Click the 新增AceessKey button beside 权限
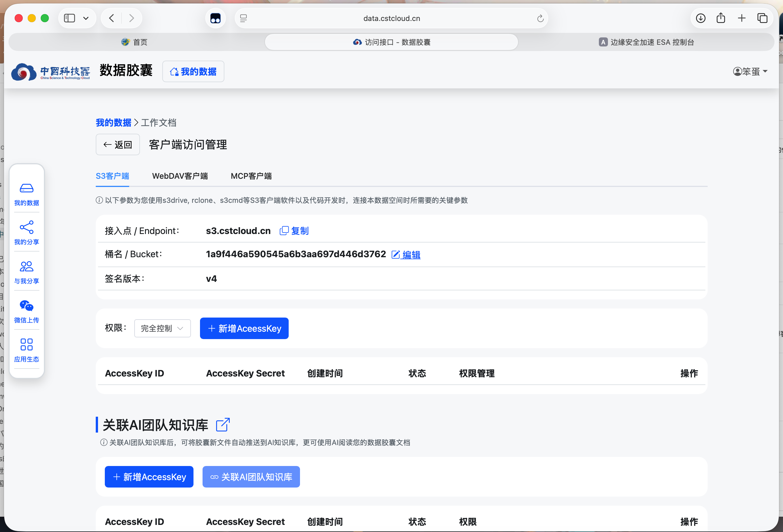 pos(244,328)
